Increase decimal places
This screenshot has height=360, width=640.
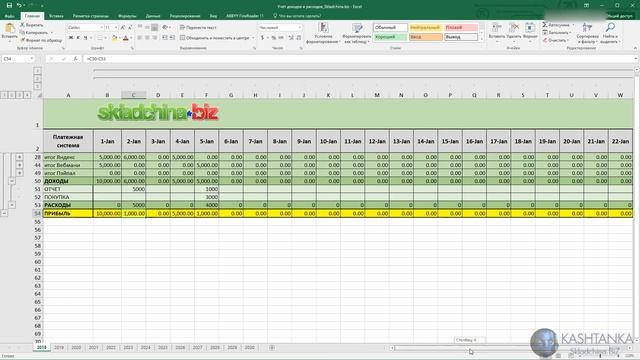291,38
